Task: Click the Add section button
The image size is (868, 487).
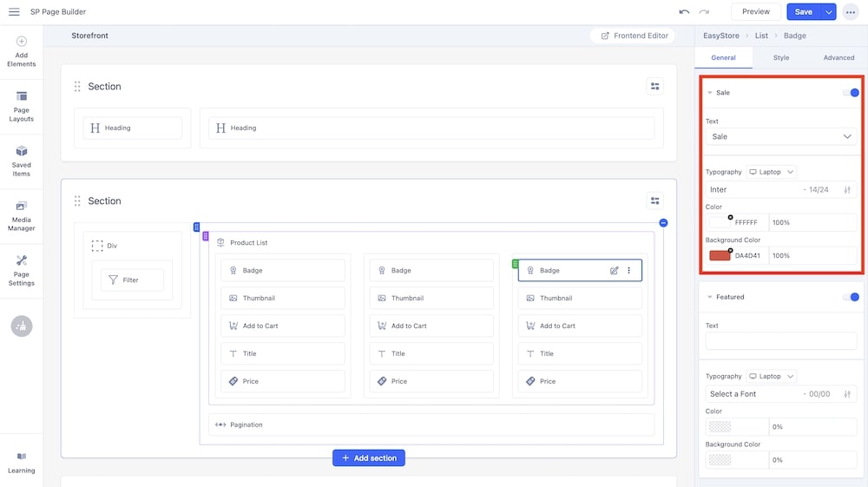Action: [x=369, y=457]
